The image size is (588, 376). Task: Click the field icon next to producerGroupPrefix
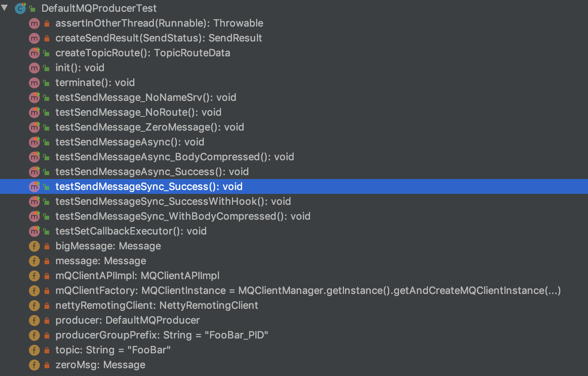pyautogui.click(x=34, y=335)
